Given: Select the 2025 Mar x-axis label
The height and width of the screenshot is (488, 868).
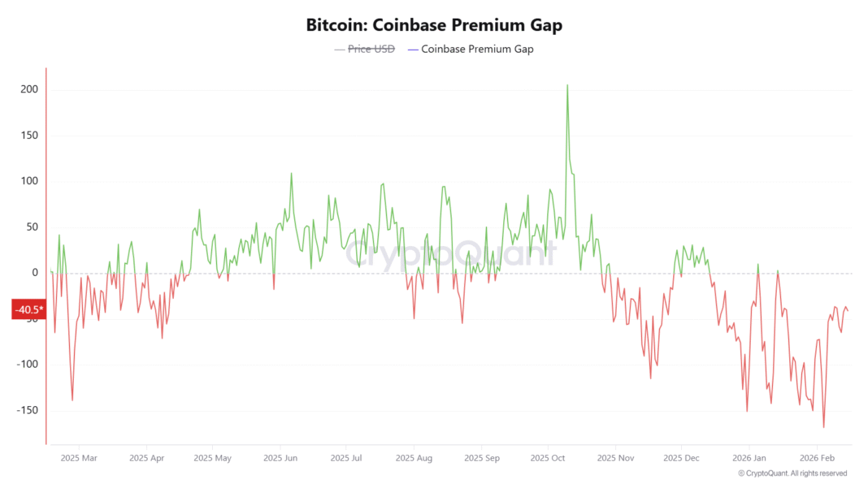Looking at the screenshot, I should [x=78, y=458].
